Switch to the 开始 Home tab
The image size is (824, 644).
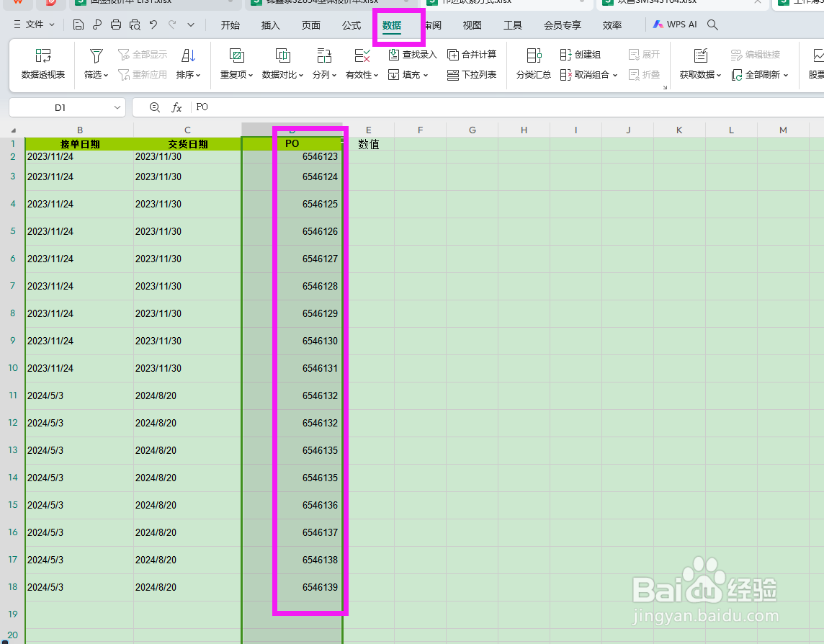(x=230, y=24)
